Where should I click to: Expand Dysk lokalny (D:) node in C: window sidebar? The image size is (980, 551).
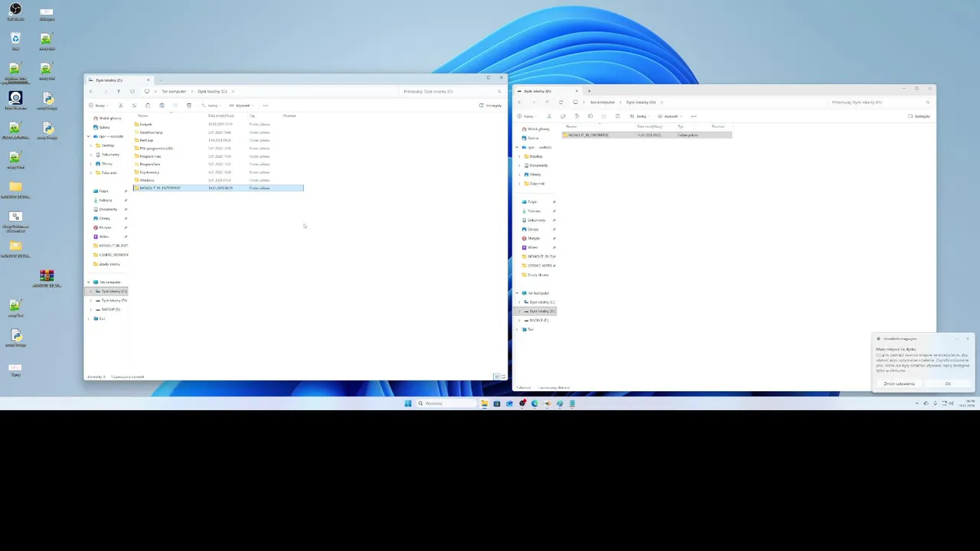(91, 301)
